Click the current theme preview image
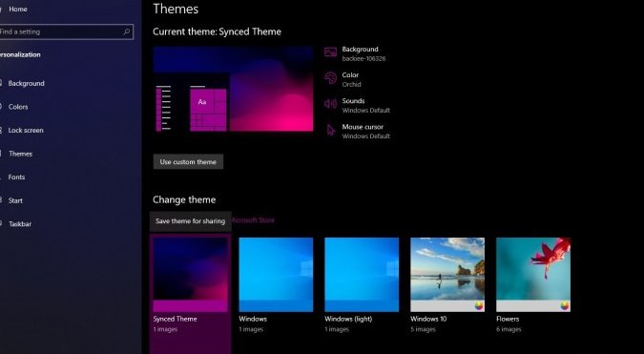 234,89
